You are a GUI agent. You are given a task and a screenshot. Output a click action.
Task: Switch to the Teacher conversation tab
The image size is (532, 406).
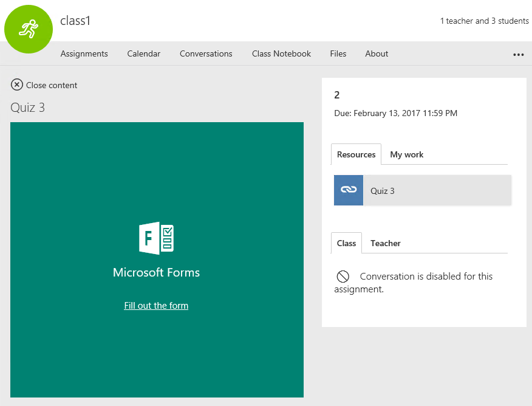[386, 243]
